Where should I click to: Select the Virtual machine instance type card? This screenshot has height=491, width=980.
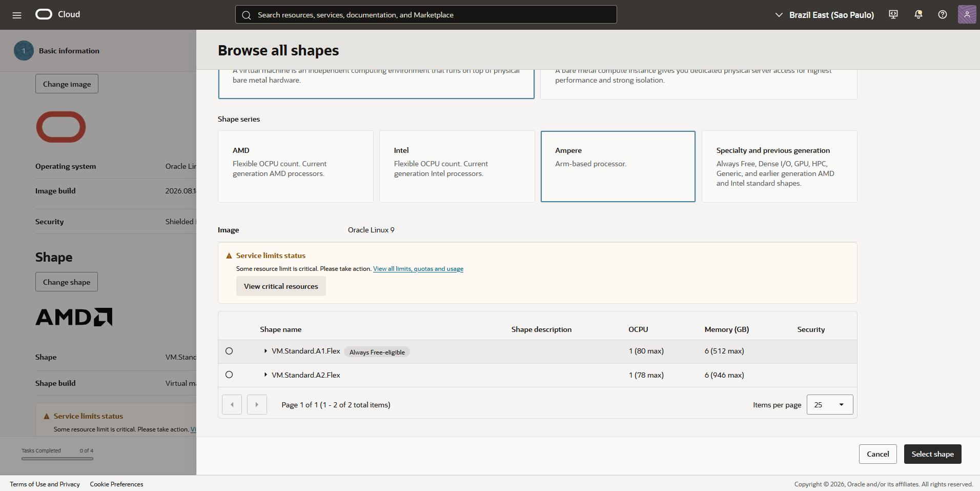point(376,84)
